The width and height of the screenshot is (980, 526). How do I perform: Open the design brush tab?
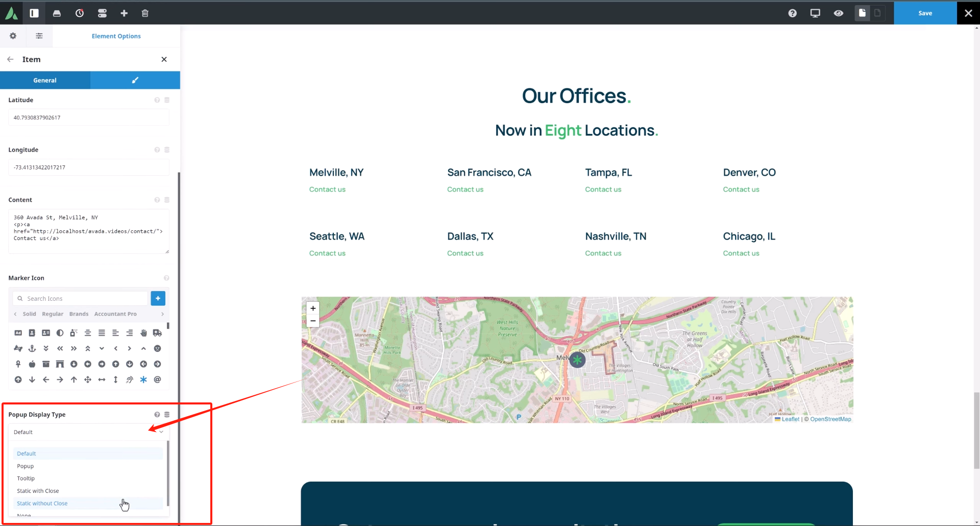pos(135,80)
